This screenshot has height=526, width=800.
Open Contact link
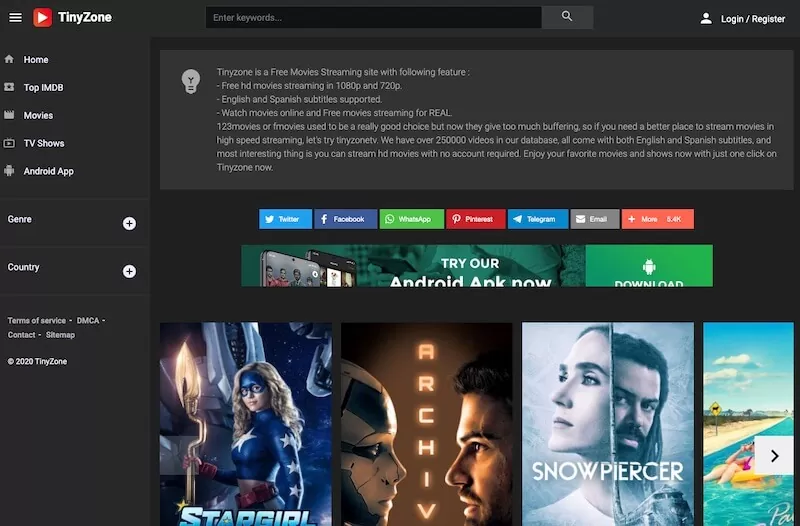21,335
